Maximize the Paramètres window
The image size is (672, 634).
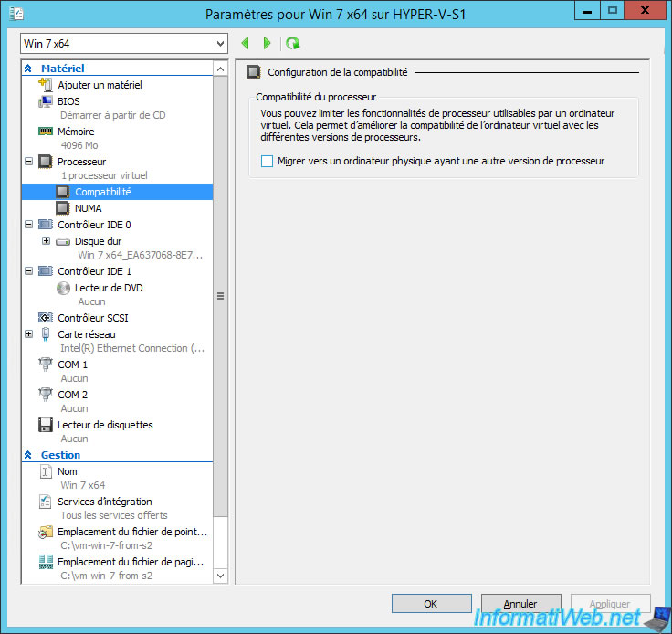[x=612, y=10]
